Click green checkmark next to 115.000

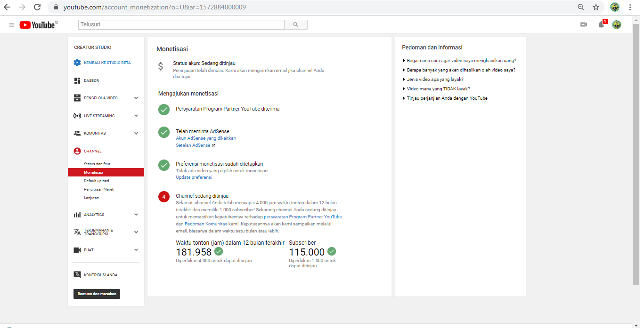(x=332, y=251)
